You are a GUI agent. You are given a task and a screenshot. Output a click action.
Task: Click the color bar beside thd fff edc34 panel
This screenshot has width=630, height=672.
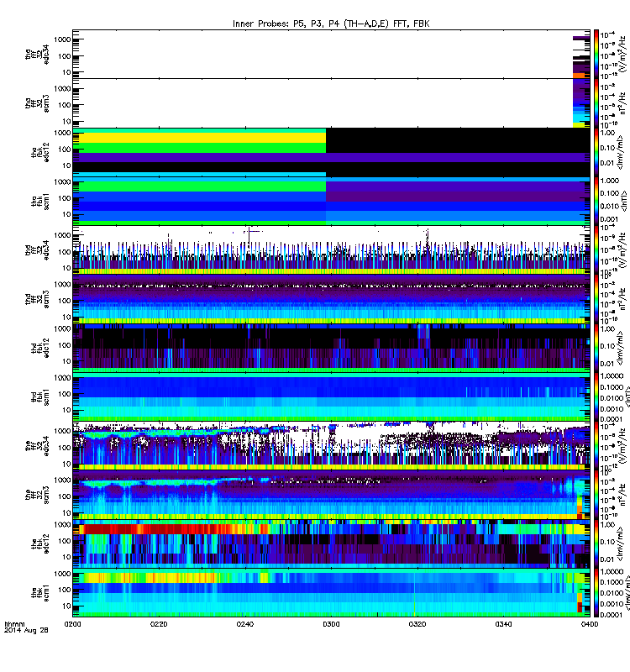[596, 249]
